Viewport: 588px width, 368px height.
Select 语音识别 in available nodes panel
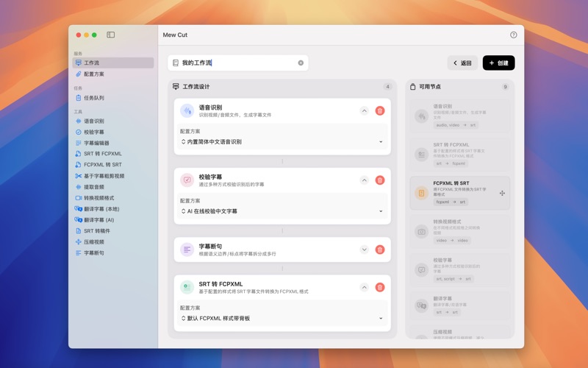(x=460, y=116)
